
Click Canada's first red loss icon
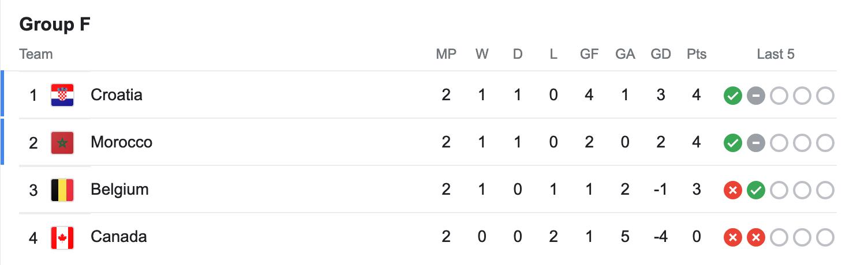732,237
